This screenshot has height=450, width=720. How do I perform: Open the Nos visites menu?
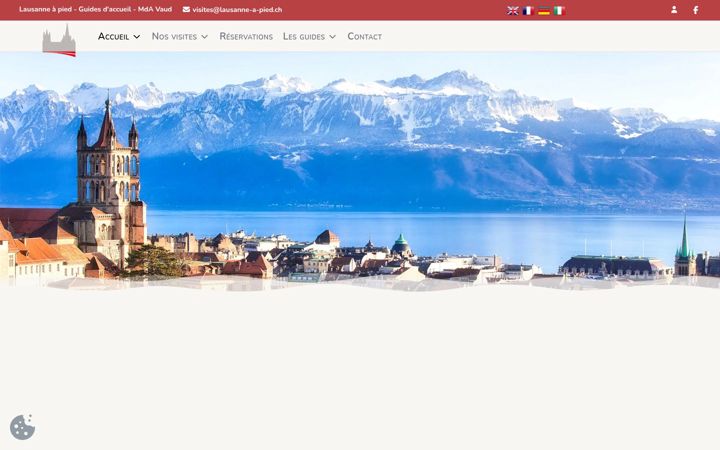pyautogui.click(x=174, y=36)
